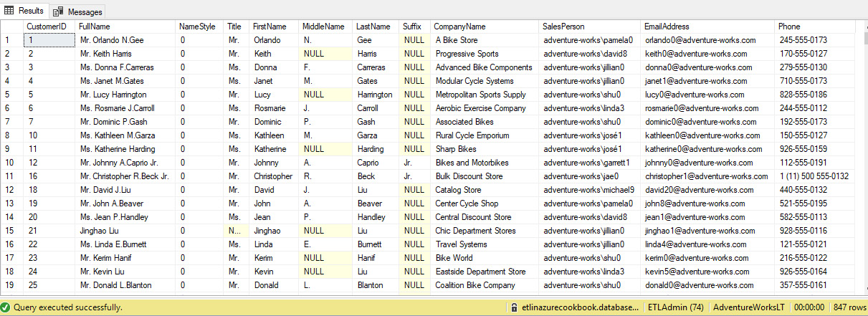Select email 'christopher1@adventure-works.com'
The width and height of the screenshot is (868, 316).
click(x=707, y=176)
